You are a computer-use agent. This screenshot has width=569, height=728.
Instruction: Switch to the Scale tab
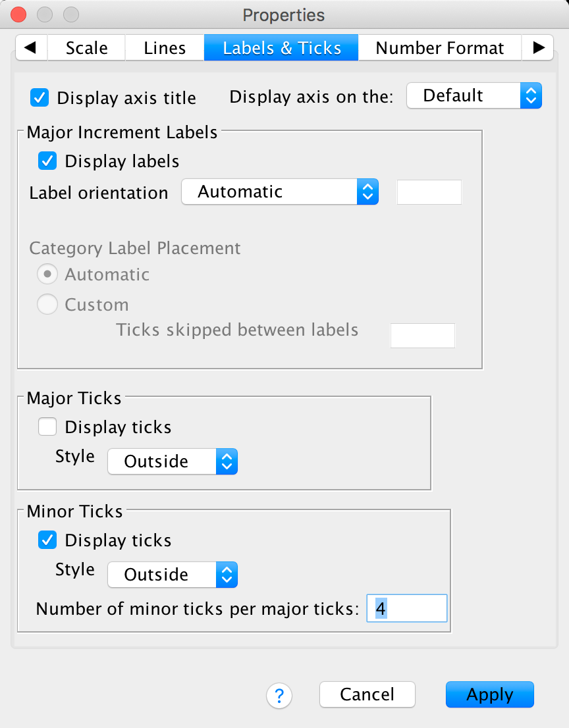(87, 48)
